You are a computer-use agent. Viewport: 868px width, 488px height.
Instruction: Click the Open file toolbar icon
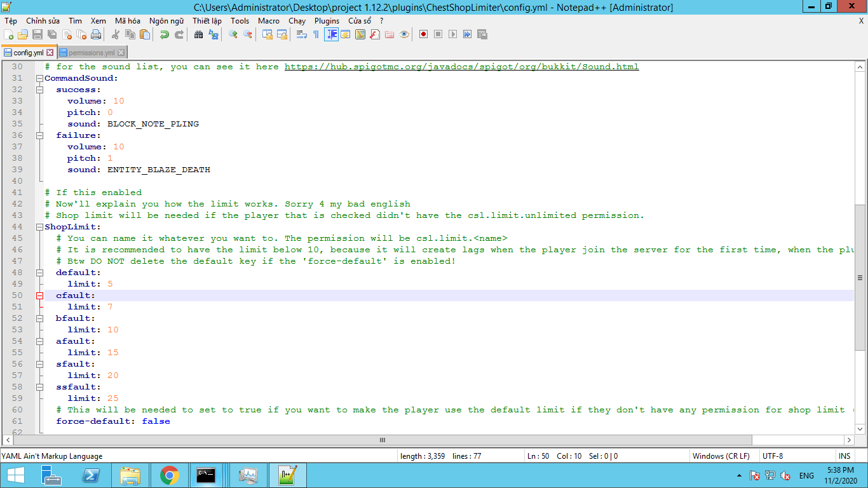click(x=23, y=34)
